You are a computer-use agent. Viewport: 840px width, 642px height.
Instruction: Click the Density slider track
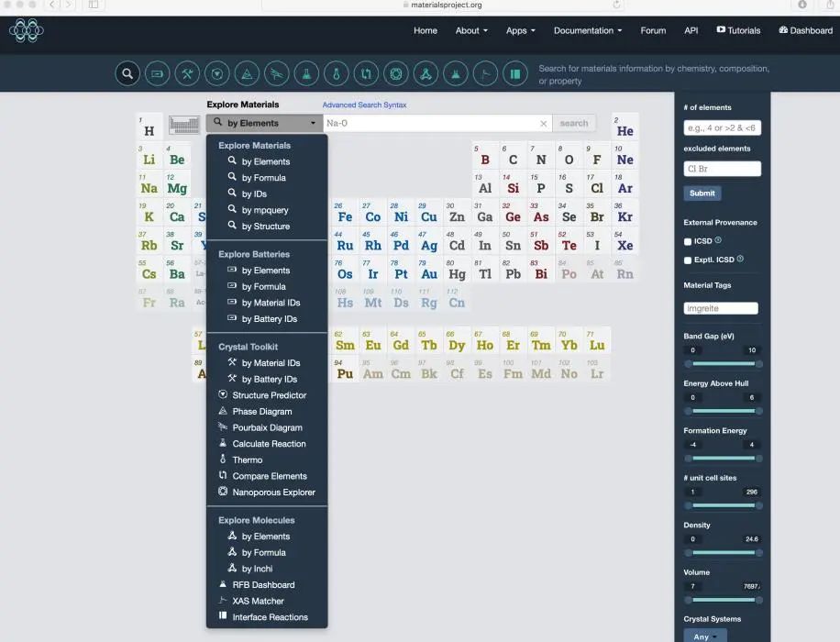click(724, 552)
